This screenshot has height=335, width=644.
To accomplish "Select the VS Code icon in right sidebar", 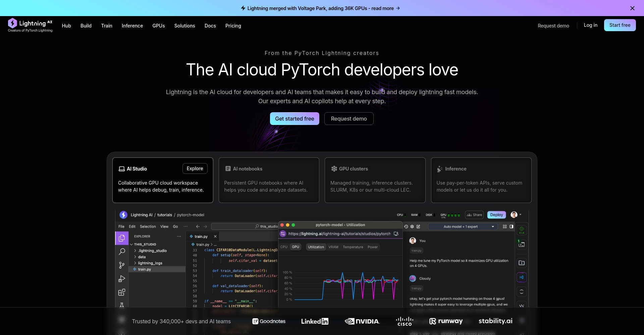I will (522, 277).
